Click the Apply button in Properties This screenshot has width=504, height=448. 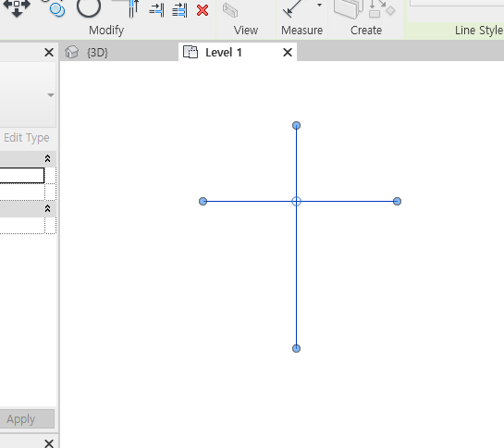click(27, 418)
